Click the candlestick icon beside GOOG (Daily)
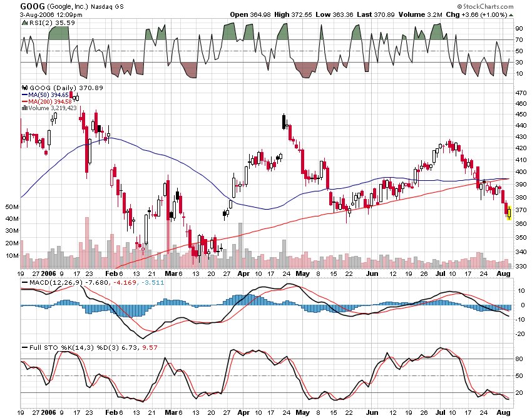 (25, 88)
